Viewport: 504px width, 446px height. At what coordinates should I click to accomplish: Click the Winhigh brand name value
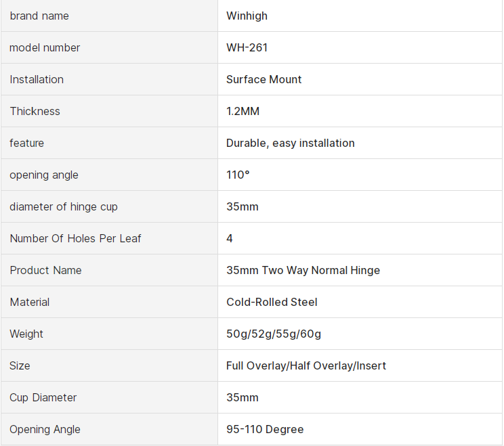tap(247, 16)
